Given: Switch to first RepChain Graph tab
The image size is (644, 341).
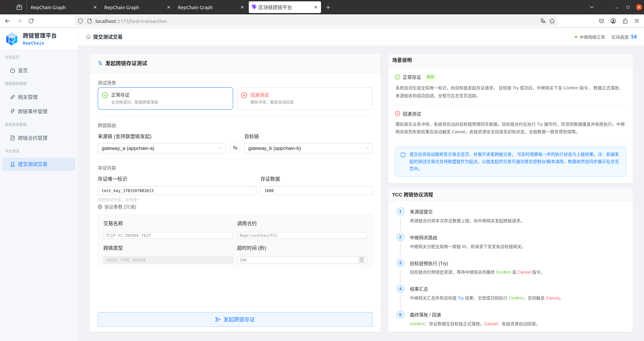Looking at the screenshot, I should point(64,7).
